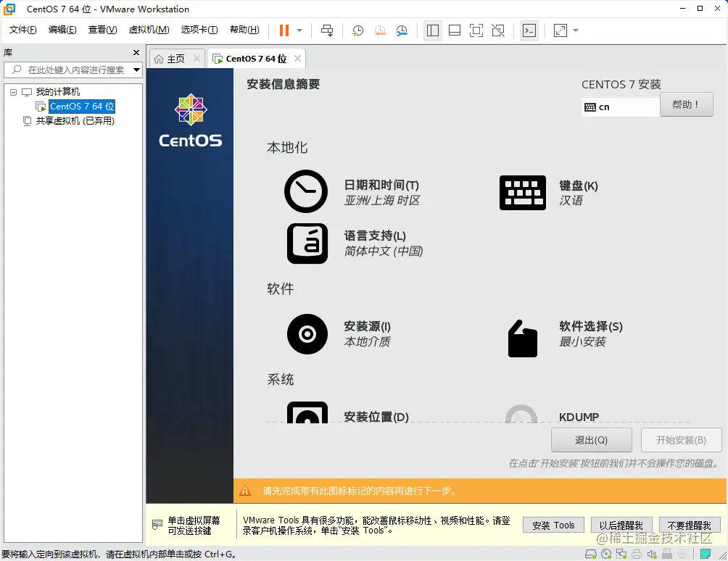Click the stretch guest display icon
This screenshot has width=728, height=561.
point(561,30)
